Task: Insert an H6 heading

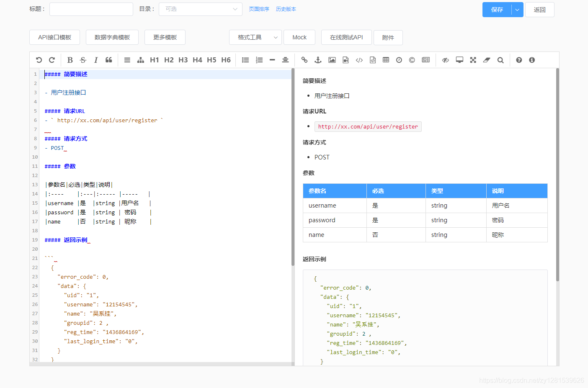Action: [226, 60]
